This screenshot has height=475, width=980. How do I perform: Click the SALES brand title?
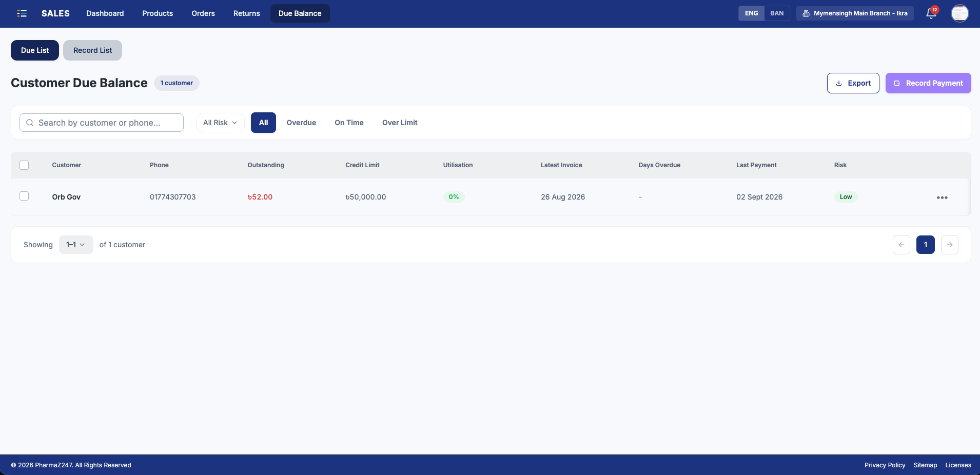[x=55, y=13]
